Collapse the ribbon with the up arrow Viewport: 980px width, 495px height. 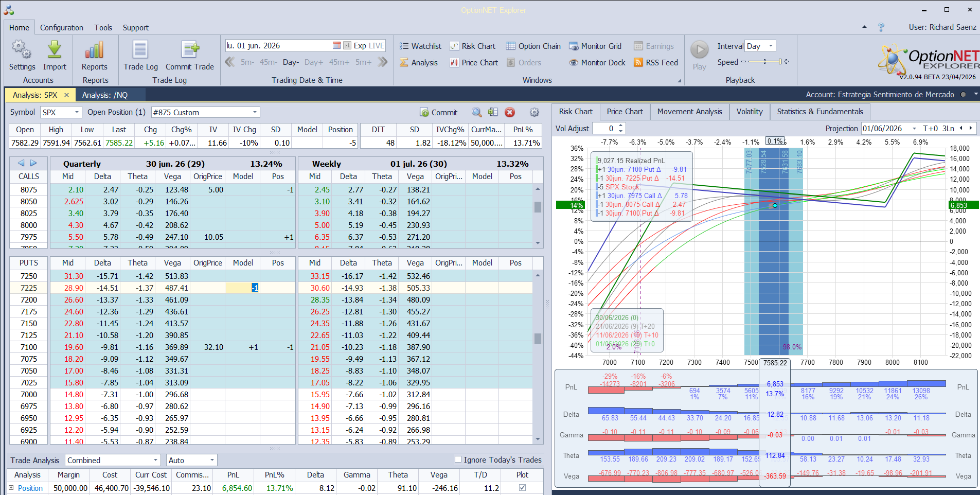click(864, 27)
